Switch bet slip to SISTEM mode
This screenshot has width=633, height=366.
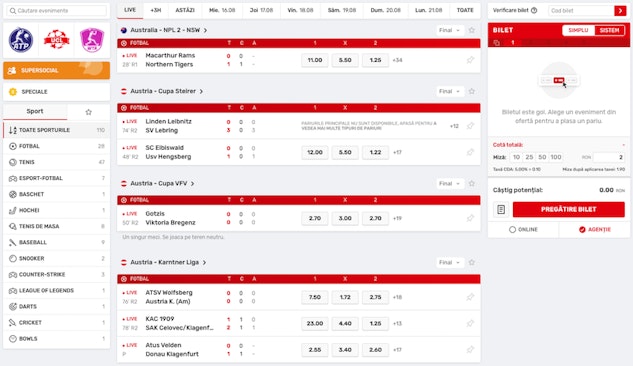click(x=609, y=30)
